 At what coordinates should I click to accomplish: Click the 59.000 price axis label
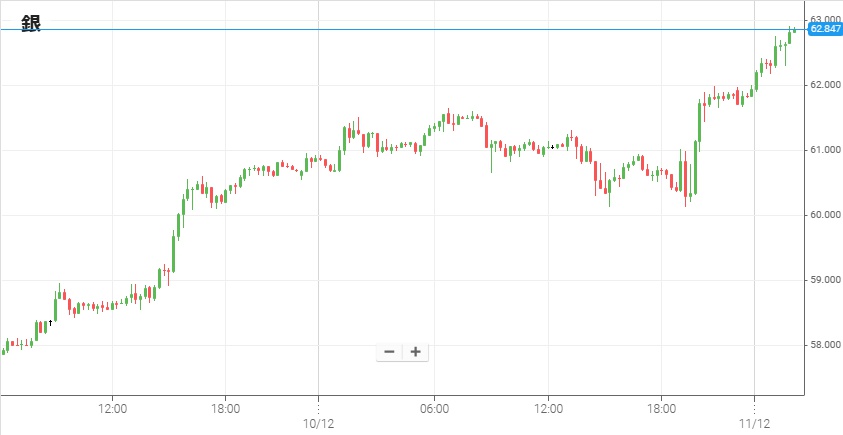tap(824, 280)
